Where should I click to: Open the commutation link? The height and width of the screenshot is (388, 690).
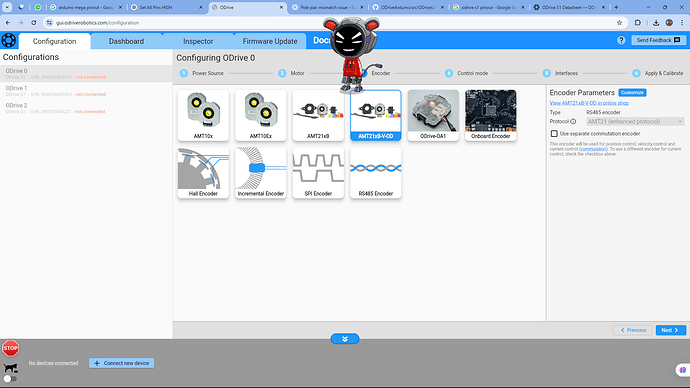point(593,149)
